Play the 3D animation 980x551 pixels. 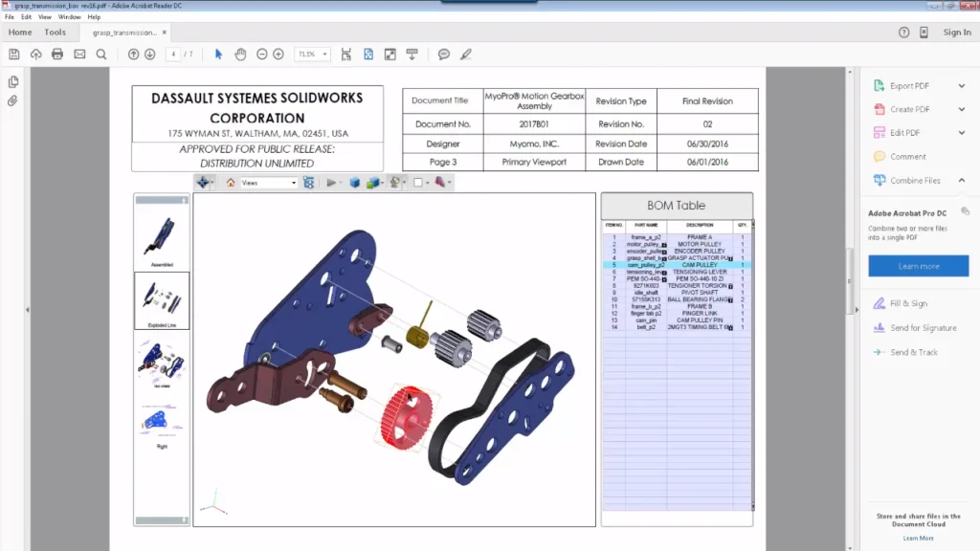tap(330, 182)
